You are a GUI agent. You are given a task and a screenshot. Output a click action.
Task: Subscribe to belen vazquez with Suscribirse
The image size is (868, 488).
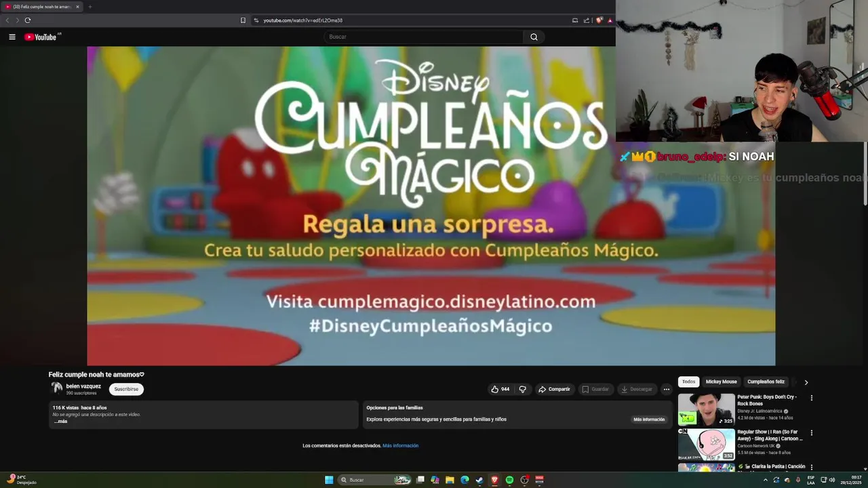coord(126,389)
